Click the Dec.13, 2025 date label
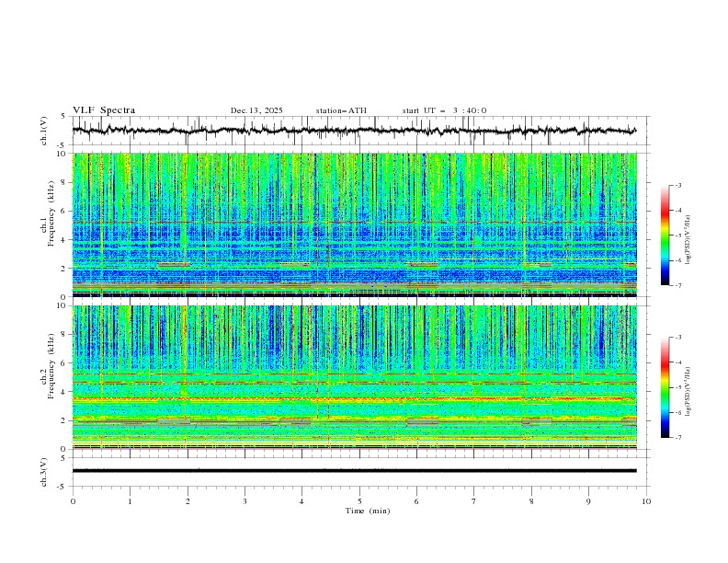 (256, 110)
